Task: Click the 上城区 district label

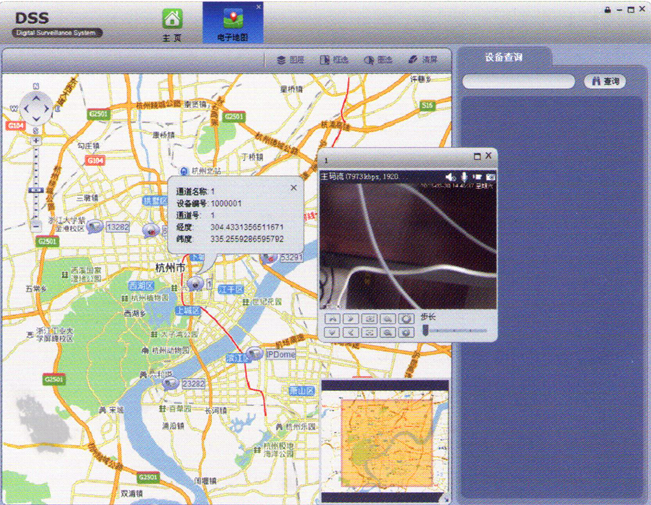Action: (x=188, y=311)
